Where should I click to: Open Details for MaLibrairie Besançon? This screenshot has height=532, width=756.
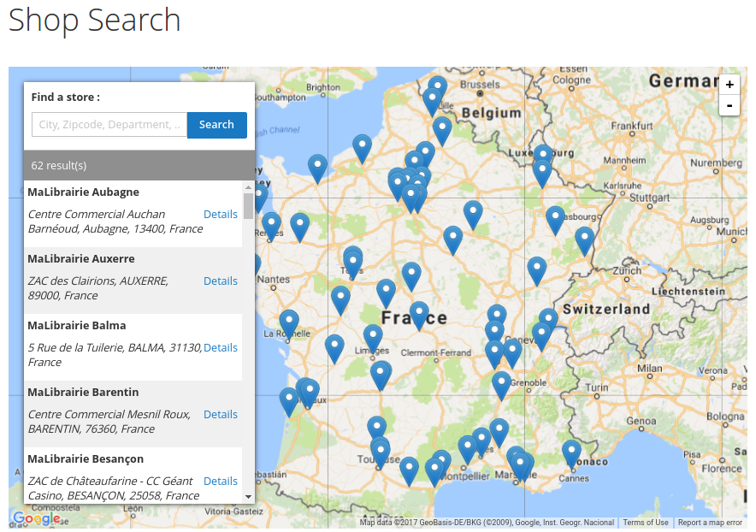click(x=221, y=481)
